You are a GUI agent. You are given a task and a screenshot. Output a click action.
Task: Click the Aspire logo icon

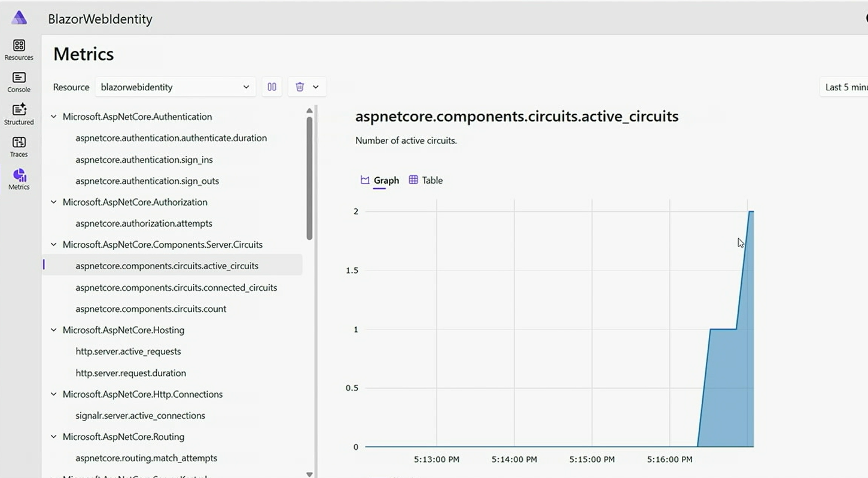tap(19, 18)
